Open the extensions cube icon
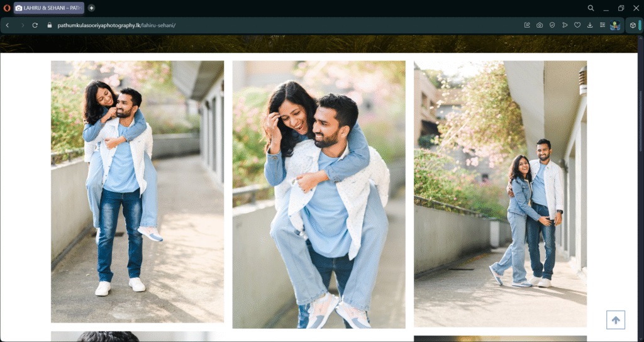Viewport: 644px width, 342px height. click(633, 25)
